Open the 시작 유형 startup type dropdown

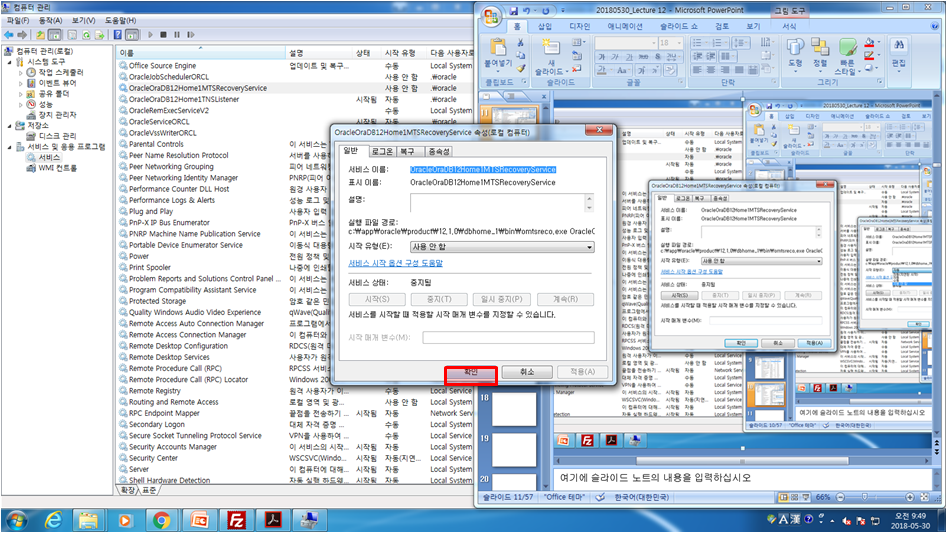point(589,247)
